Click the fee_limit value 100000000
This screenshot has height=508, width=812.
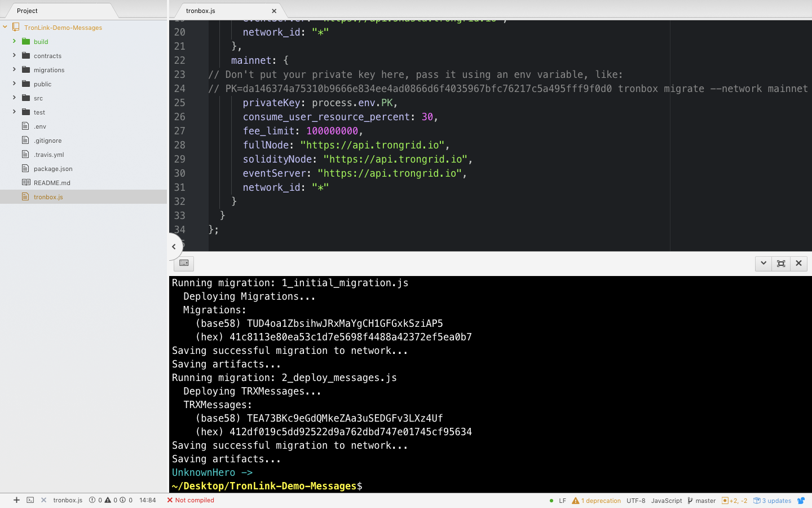[x=332, y=131]
